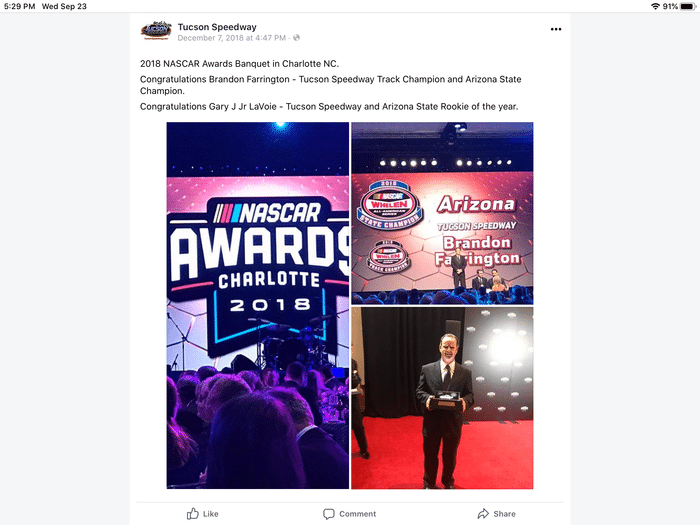Open the red carpet trophy photo

tap(442, 398)
